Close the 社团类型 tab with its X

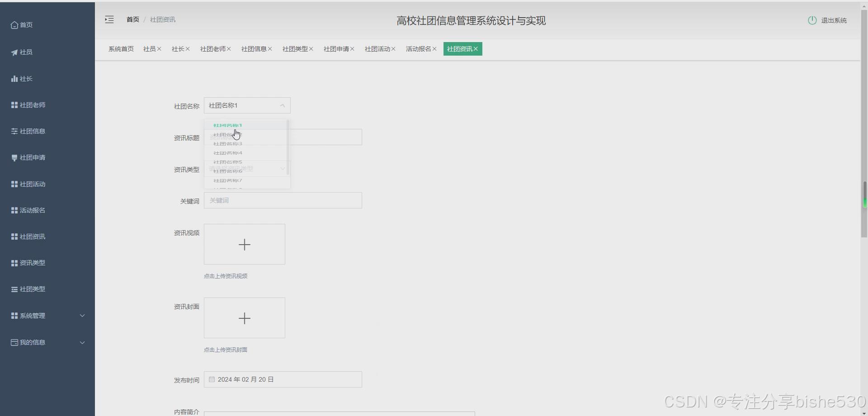(311, 49)
